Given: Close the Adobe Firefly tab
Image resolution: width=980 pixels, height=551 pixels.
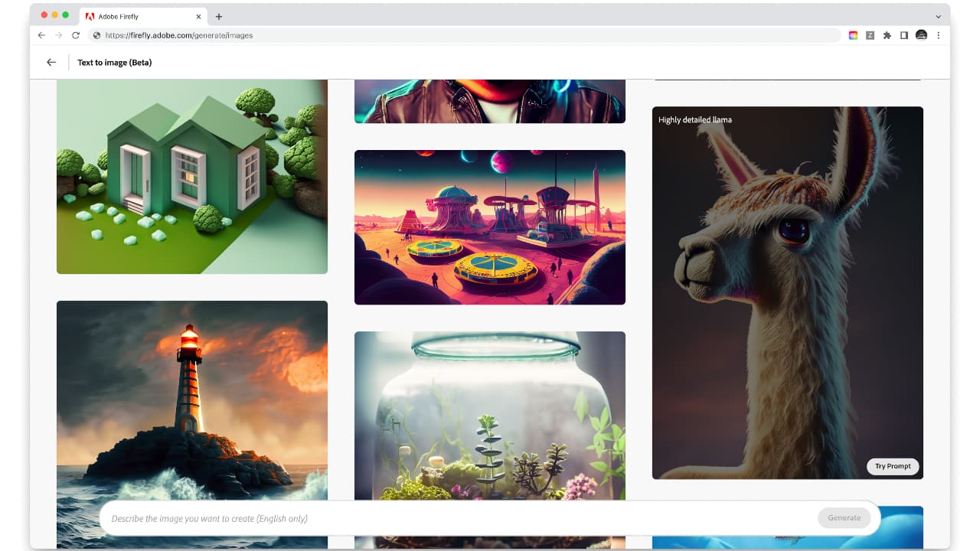Looking at the screenshot, I should pyautogui.click(x=199, y=16).
